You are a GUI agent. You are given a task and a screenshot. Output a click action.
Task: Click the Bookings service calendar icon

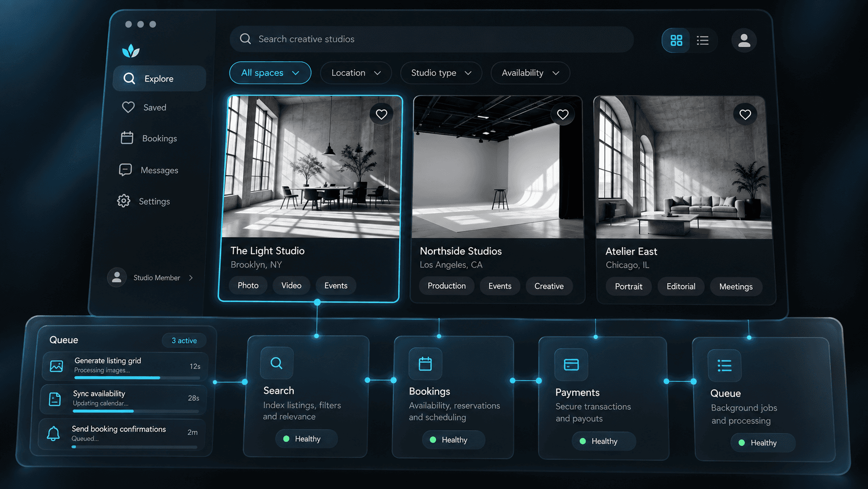pos(425,364)
